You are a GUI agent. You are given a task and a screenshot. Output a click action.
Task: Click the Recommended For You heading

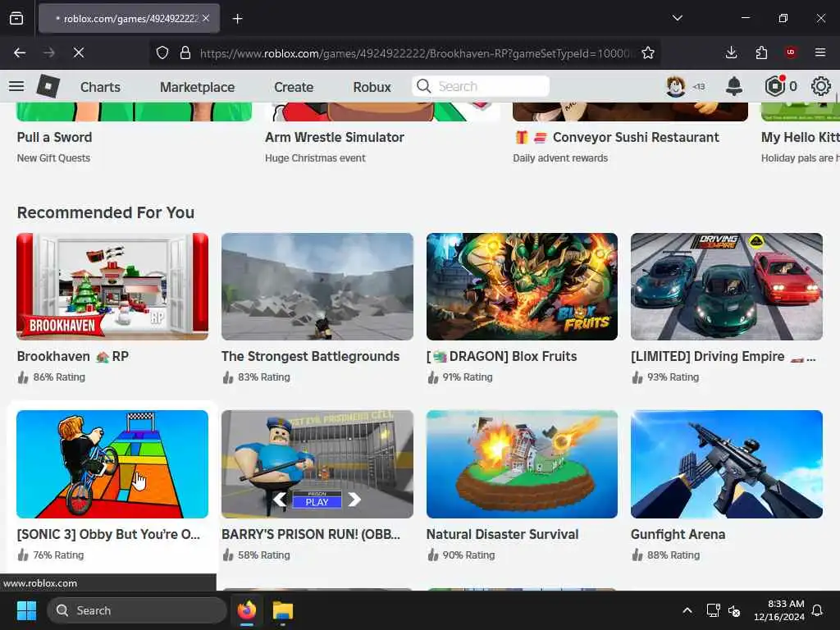(106, 212)
